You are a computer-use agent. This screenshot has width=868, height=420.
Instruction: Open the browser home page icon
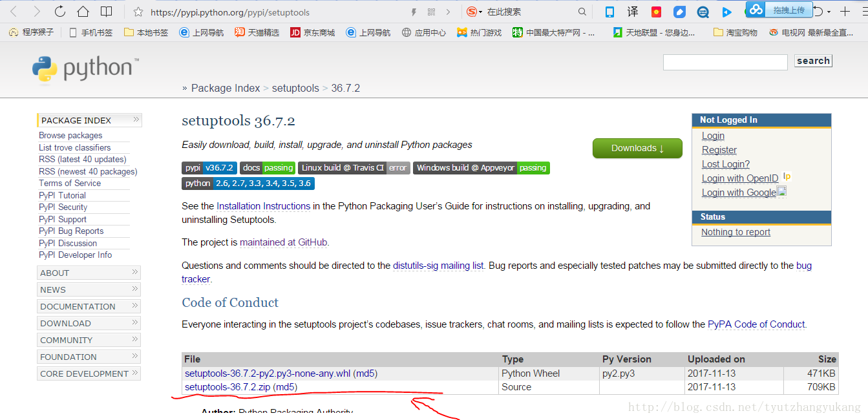[x=83, y=11]
